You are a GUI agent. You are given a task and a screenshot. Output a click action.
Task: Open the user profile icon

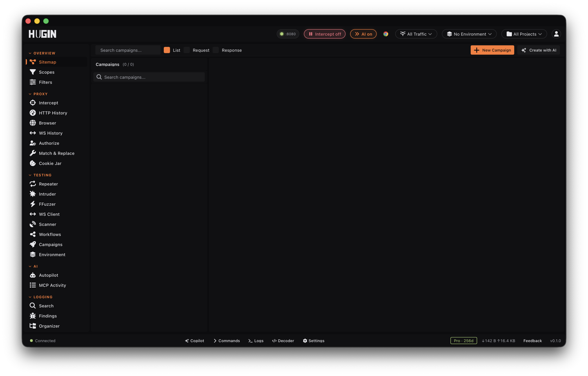[556, 34]
